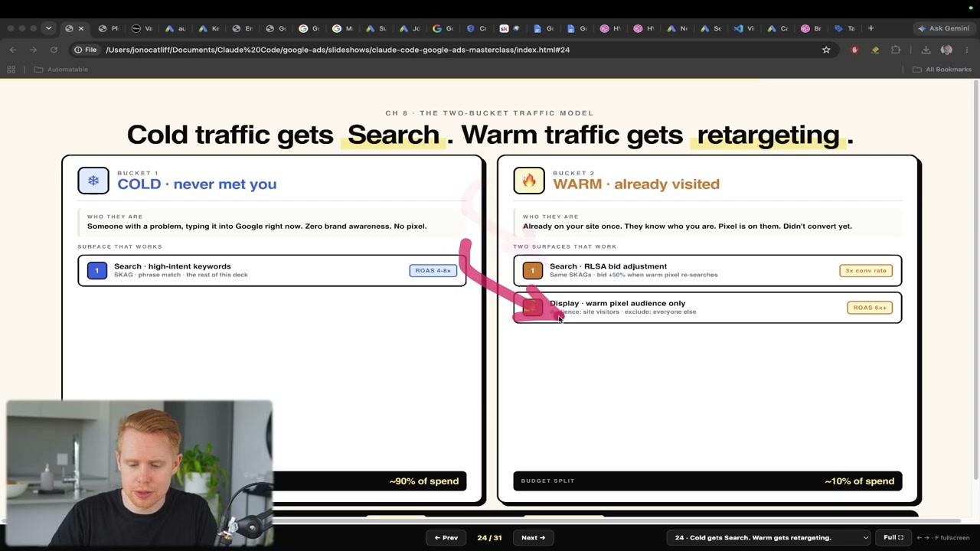Click the '~90% of spend' text
The image size is (980, 551).
click(423, 481)
